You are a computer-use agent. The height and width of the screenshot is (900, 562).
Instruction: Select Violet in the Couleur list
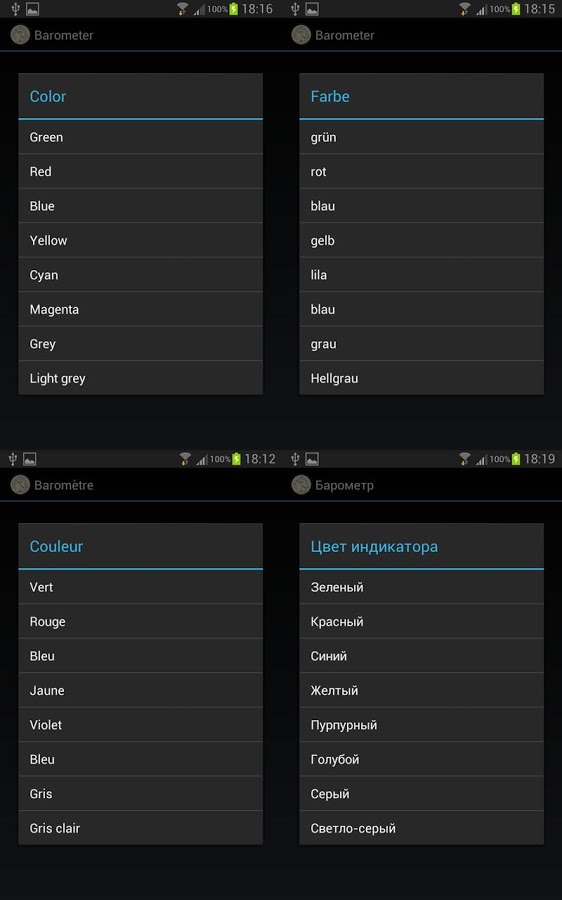141,725
